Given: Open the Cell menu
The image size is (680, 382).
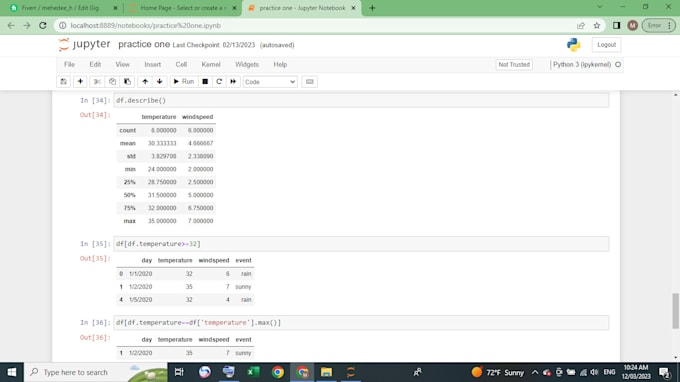Looking at the screenshot, I should pos(181,65).
